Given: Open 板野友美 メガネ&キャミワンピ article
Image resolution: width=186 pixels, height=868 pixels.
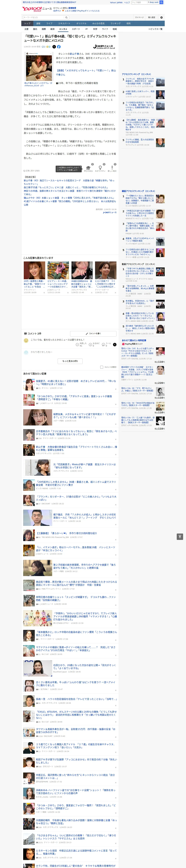Looking at the screenshot, I should click(x=84, y=416).
